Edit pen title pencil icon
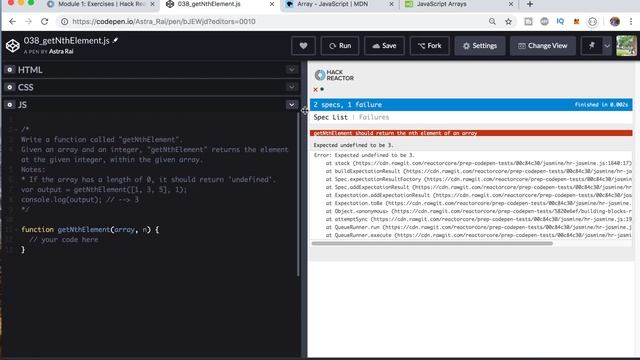Screen dimensions: 640x360 click(116, 40)
